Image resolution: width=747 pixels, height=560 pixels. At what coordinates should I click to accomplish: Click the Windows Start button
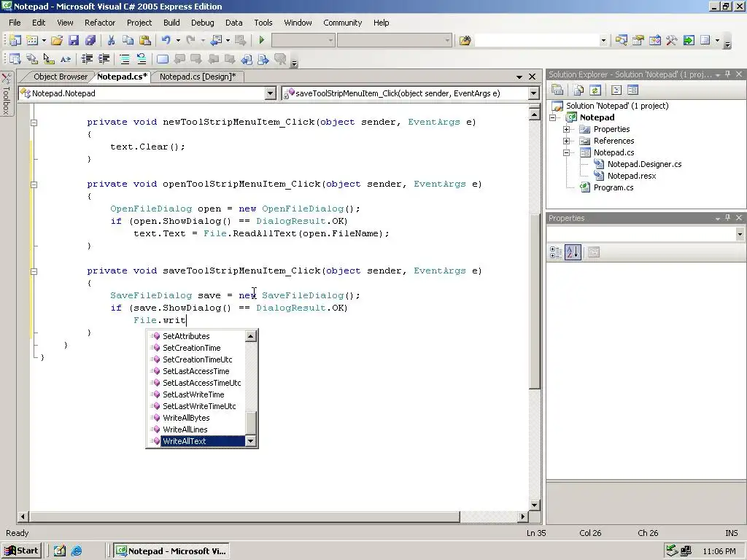[22, 551]
